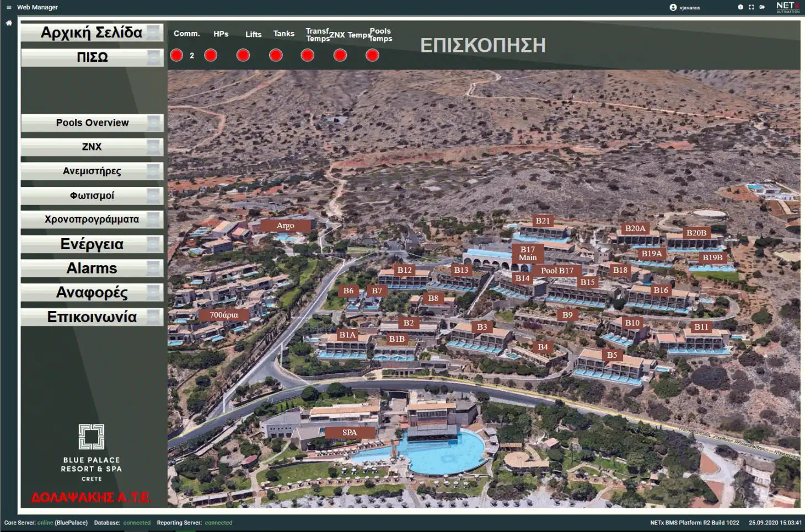Open the vjavaras user account icon
Viewport: 805px width, 532px height.
tap(673, 7)
